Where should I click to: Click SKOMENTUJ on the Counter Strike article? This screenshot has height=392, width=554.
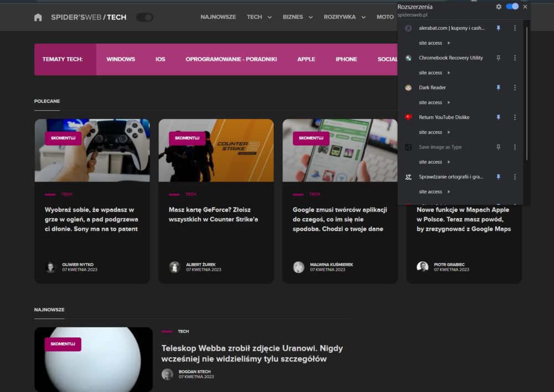[187, 138]
